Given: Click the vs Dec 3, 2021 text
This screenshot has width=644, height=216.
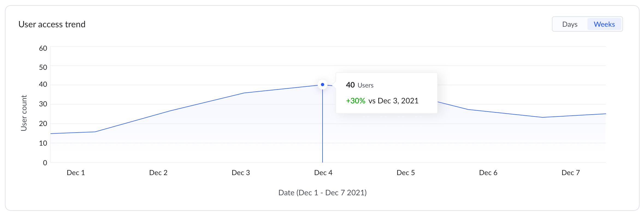Looking at the screenshot, I should tap(393, 101).
